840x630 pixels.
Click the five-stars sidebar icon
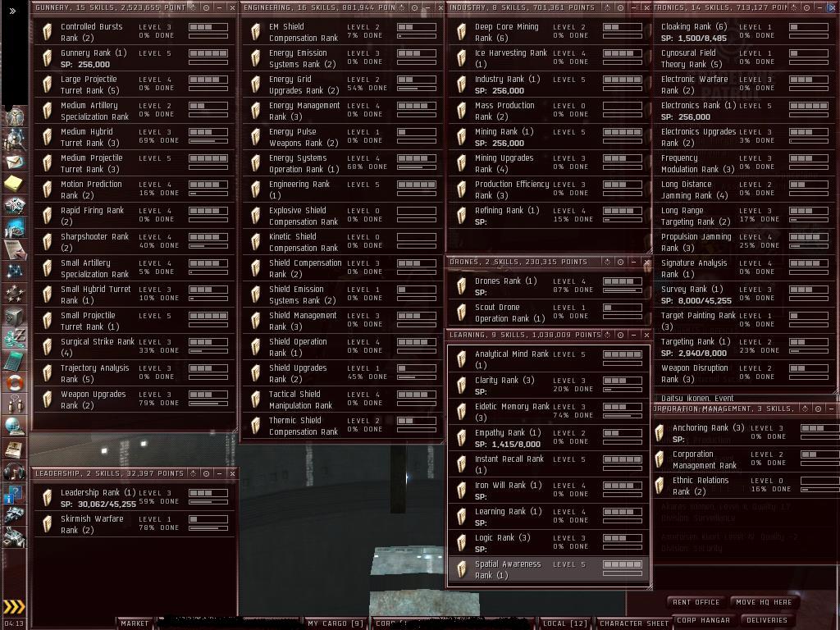tap(15, 293)
